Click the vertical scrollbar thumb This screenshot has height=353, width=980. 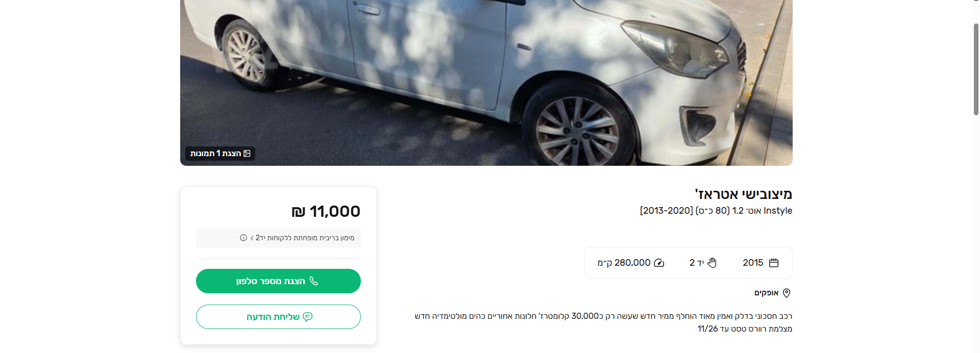click(976, 69)
